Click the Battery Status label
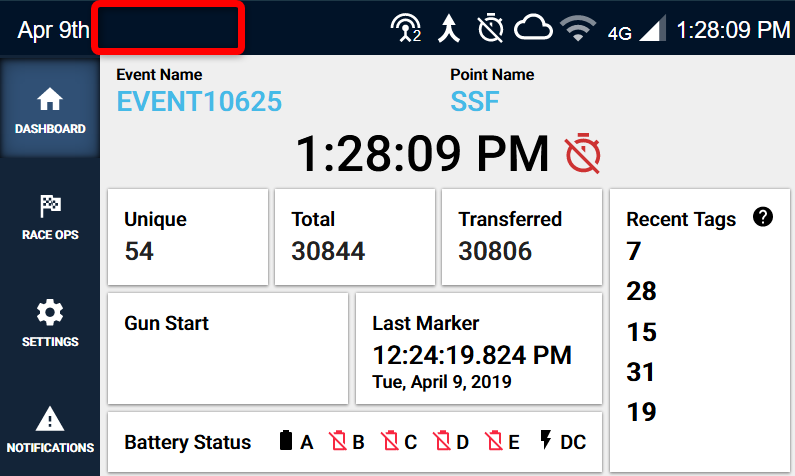Viewport: 795px width, 476px height. tap(188, 443)
